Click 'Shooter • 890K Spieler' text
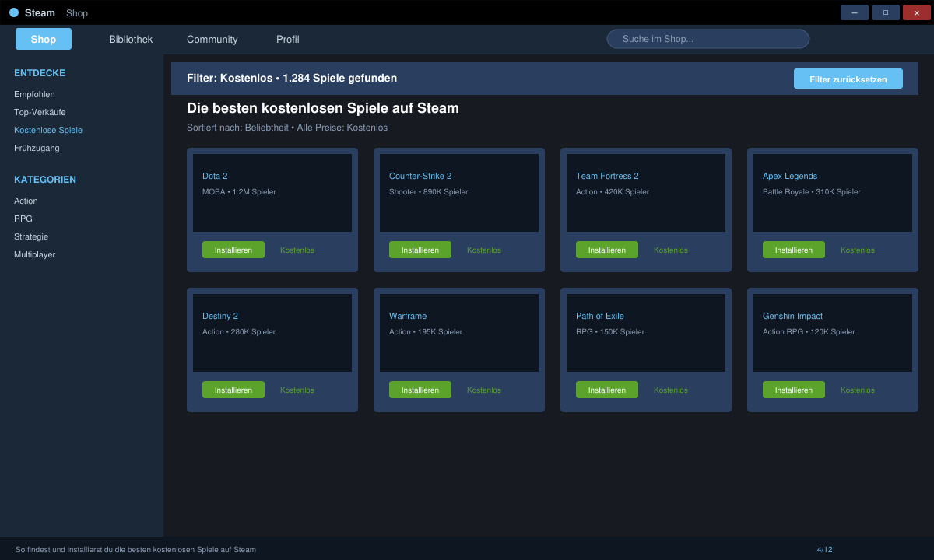Image resolution: width=934 pixels, height=560 pixels. tap(429, 191)
